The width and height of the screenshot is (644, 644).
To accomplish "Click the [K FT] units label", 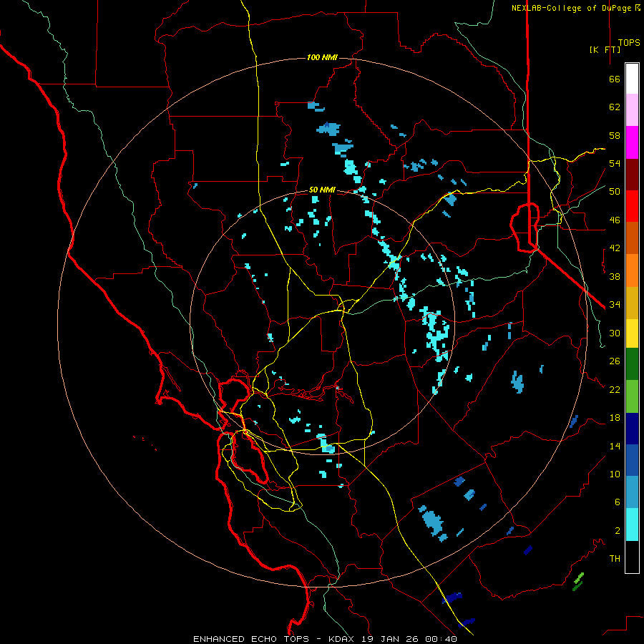I will point(605,49).
